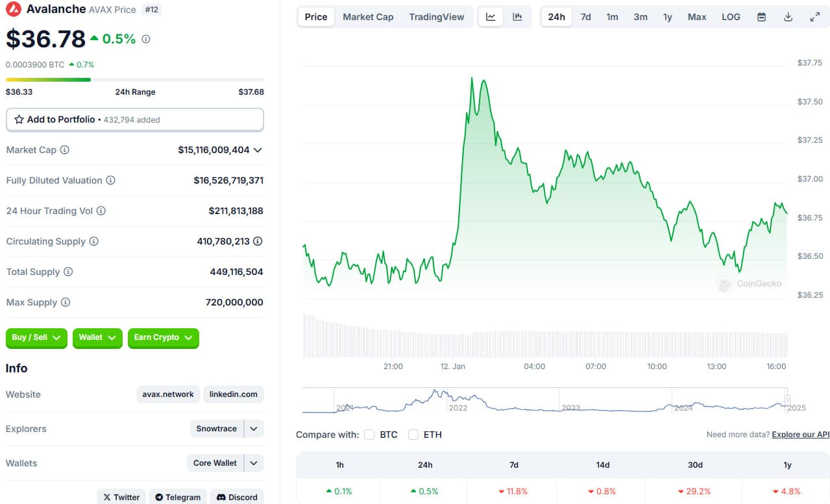Switch to candlestick chart icon

coord(517,17)
